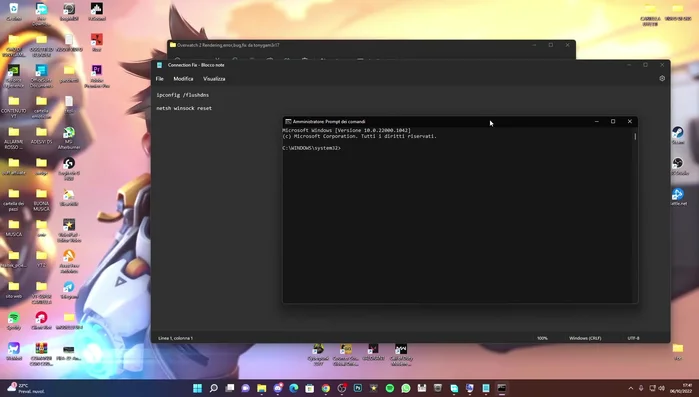Select the BUONA MUSICA desktop folder

point(41,200)
